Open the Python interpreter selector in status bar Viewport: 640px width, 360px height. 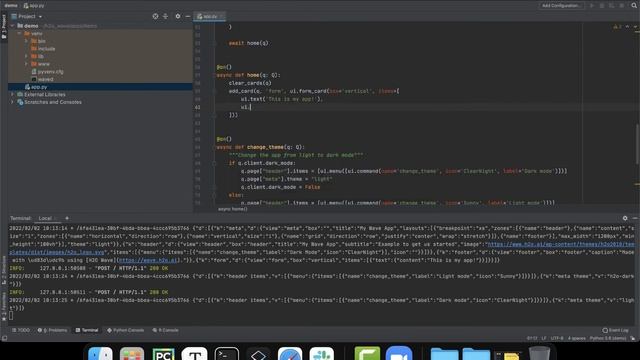608,338
